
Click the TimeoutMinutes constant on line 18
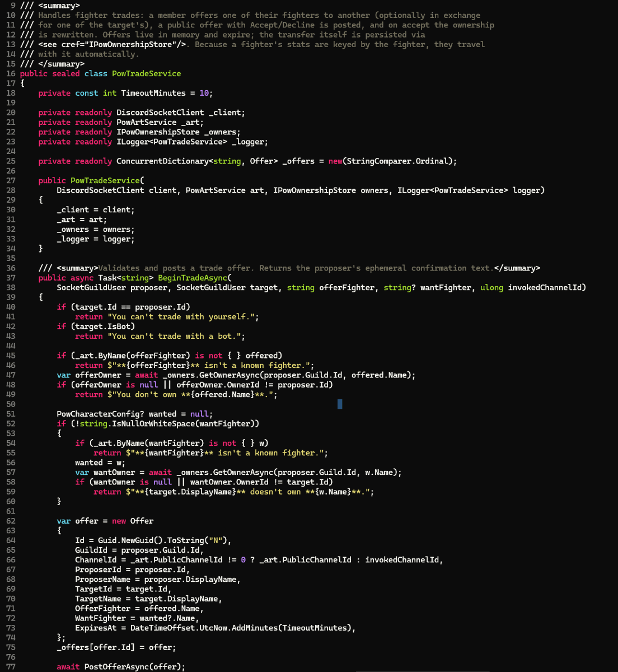click(x=153, y=93)
